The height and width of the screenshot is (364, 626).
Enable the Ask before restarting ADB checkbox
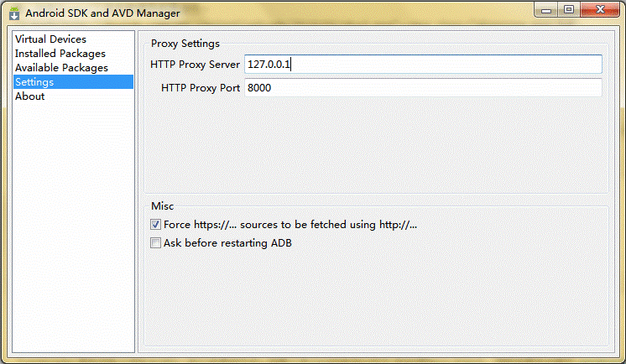[x=156, y=243]
